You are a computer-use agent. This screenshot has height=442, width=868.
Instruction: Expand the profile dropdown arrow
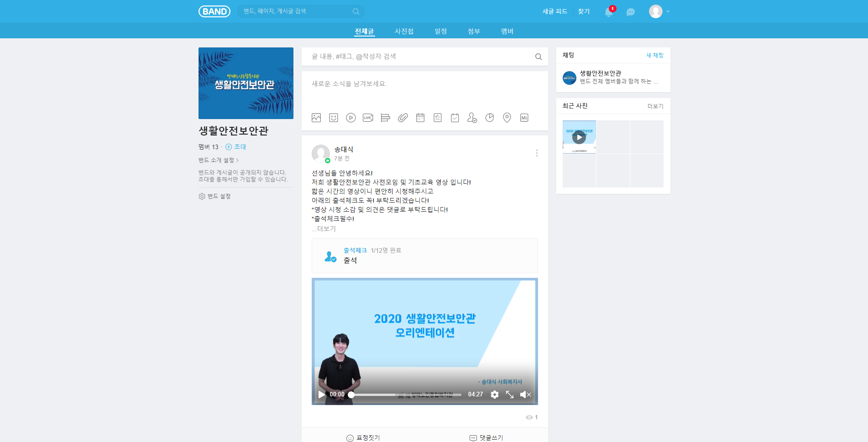pyautogui.click(x=668, y=12)
